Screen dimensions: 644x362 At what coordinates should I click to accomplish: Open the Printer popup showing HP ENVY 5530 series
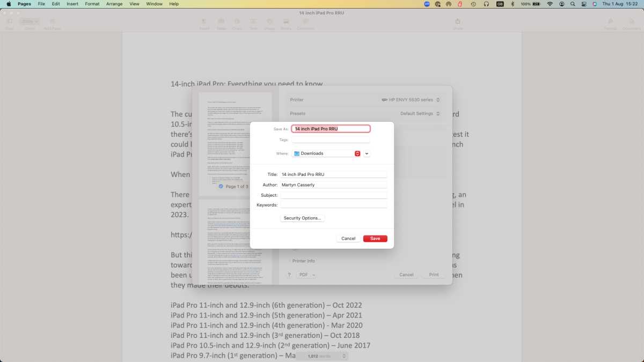[x=411, y=100]
